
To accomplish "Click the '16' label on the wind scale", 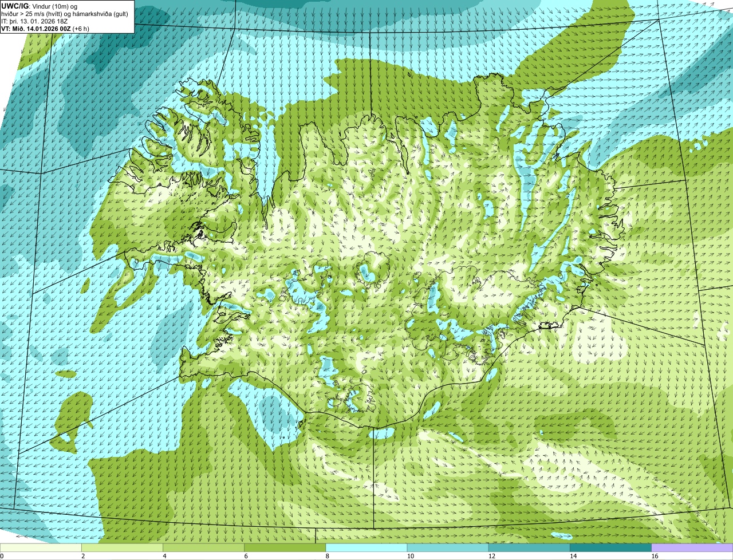I will [x=655, y=556].
